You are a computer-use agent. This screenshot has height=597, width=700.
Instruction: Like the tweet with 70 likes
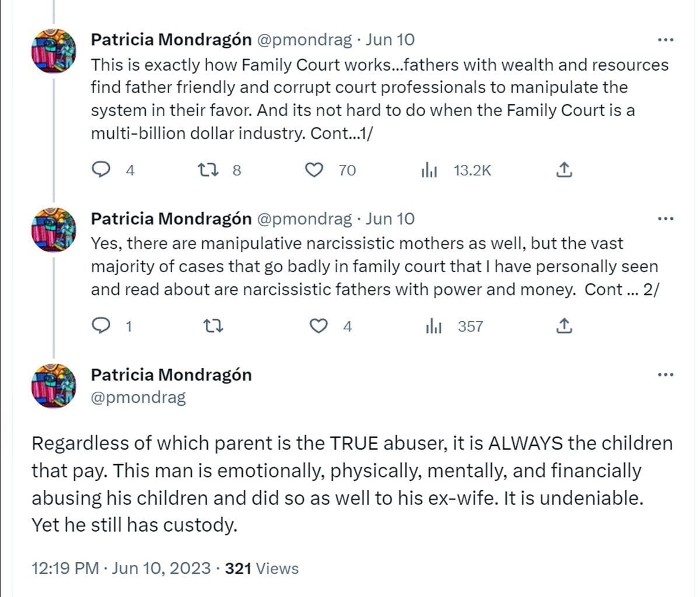click(x=315, y=170)
